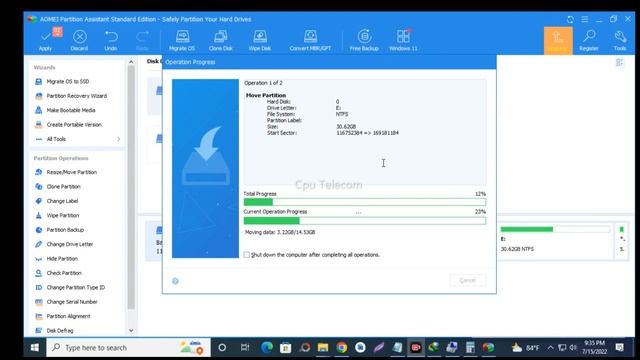Open Migrate OS in the toolbar
Screen dimensions: 640x360
pos(182,40)
